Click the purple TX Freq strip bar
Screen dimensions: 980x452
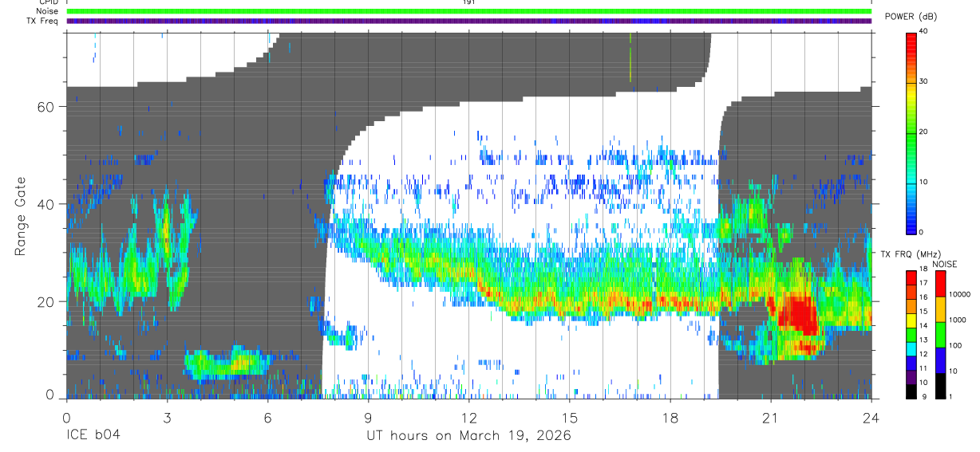pyautogui.click(x=468, y=21)
